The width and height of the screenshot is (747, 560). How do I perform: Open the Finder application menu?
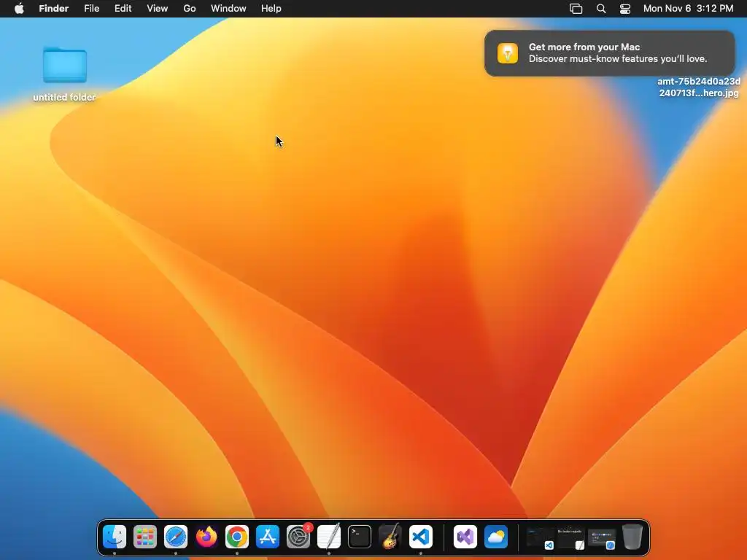click(x=54, y=9)
